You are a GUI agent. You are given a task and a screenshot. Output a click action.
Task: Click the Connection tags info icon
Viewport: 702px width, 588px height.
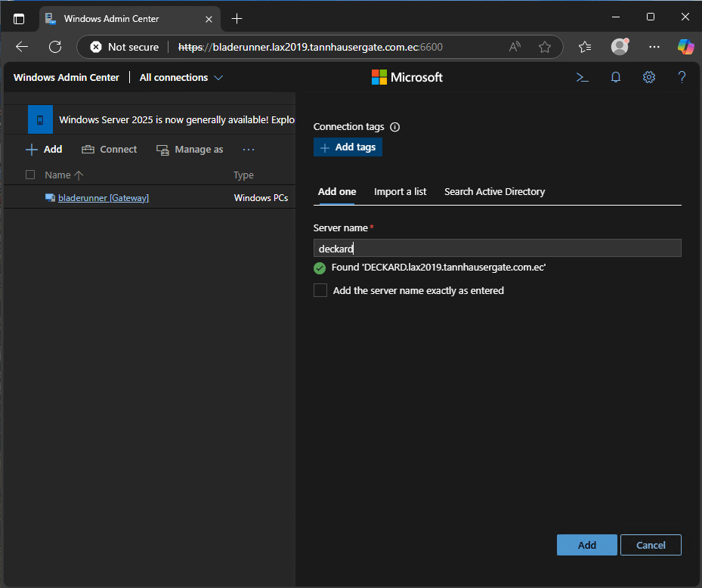[394, 127]
